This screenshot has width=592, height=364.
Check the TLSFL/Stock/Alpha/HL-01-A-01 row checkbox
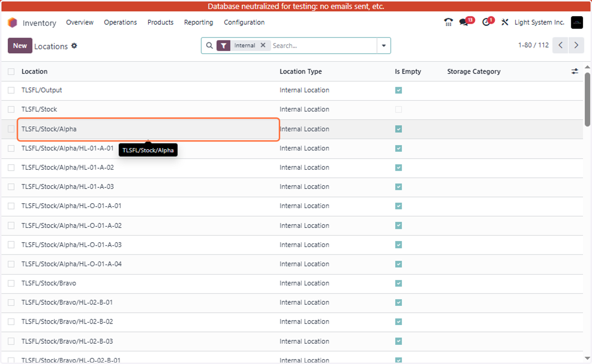[11, 148]
